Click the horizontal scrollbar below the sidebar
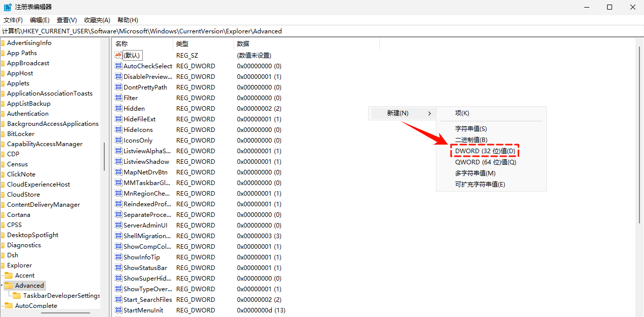644x317 pixels. click(x=66, y=313)
